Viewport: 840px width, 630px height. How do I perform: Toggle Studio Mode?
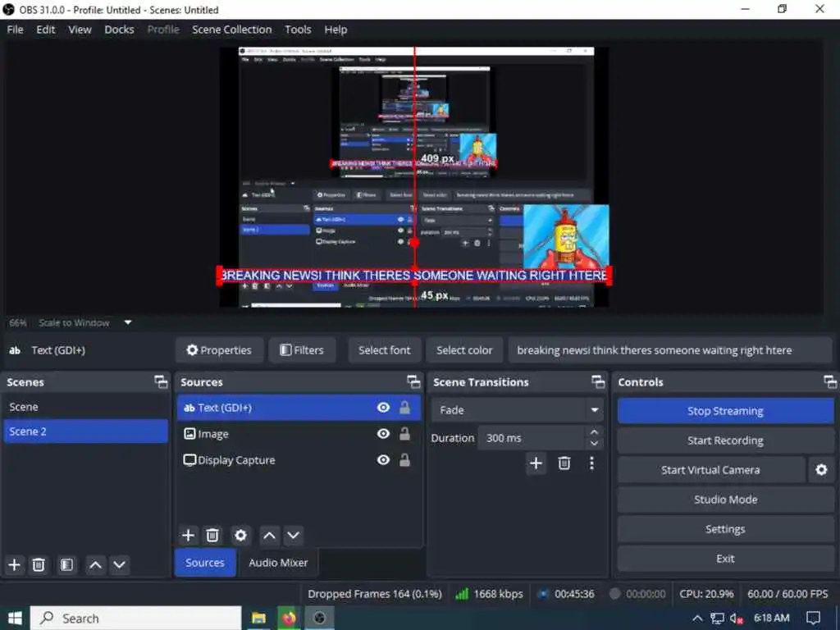pos(725,500)
